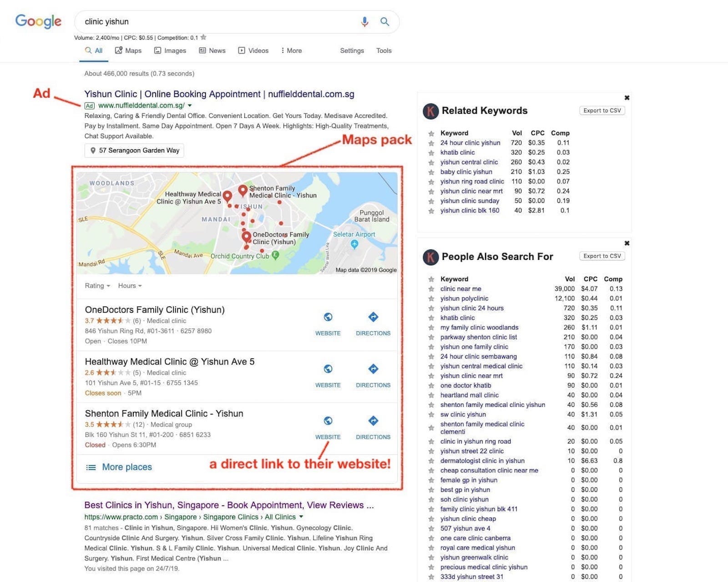Star the 'heartland mall clinic' keyword
The height and width of the screenshot is (582, 728).
click(431, 395)
